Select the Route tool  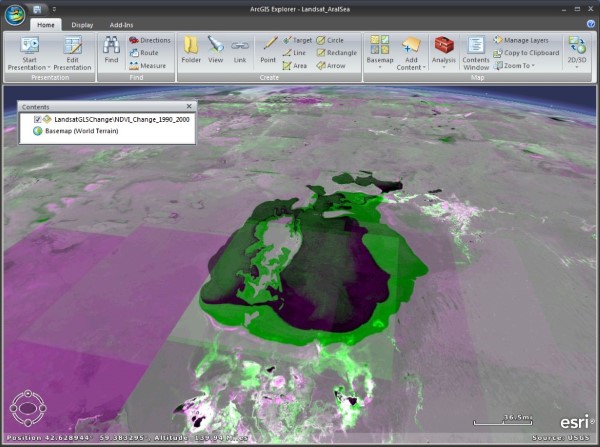point(144,53)
